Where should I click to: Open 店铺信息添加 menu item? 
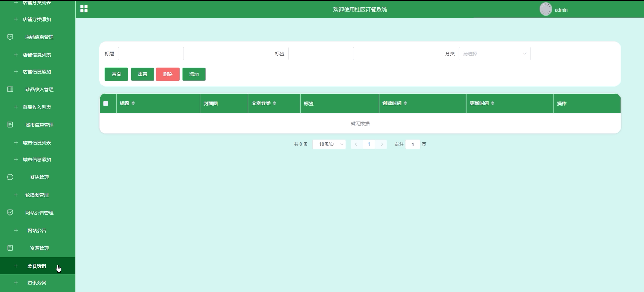pyautogui.click(x=38, y=72)
